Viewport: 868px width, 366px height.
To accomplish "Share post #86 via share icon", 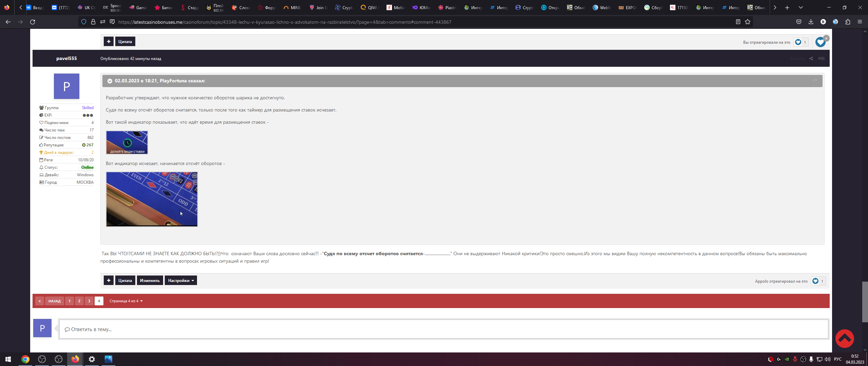I will (x=811, y=59).
